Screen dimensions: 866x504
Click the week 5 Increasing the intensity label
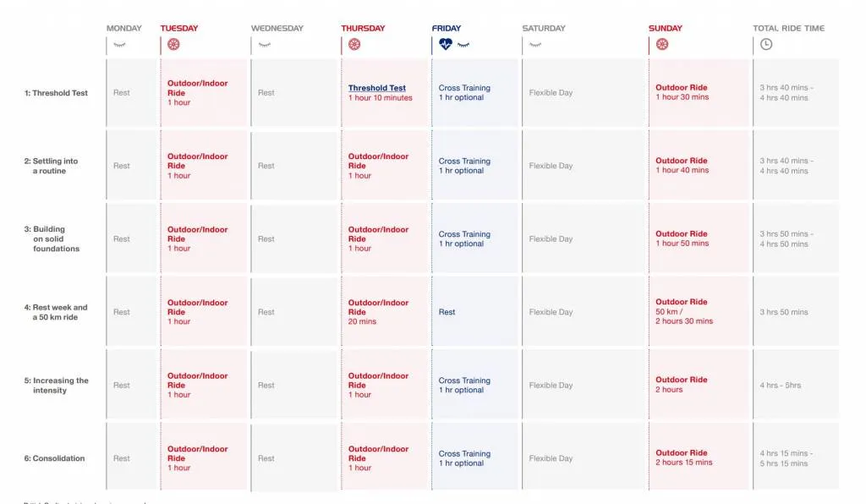pyautogui.click(x=56, y=386)
